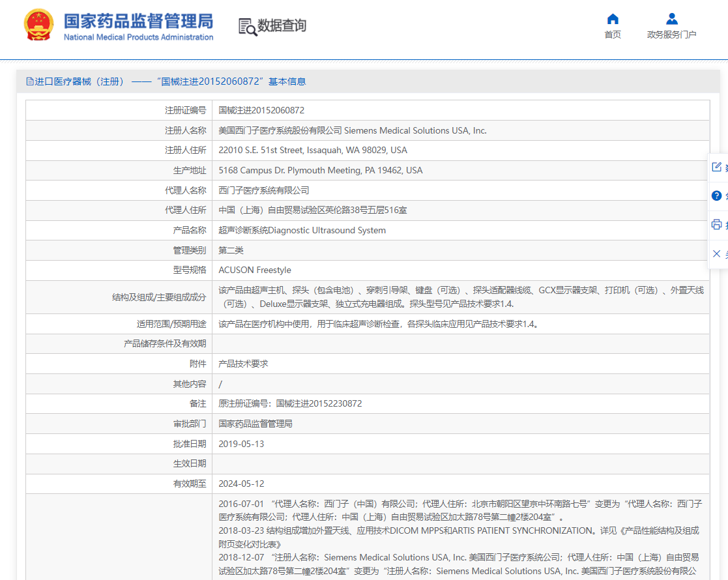This screenshot has height=580, width=728.
Task: Select 5168 Campus Dr. Plymouth Meeting address
Action: tap(321, 171)
